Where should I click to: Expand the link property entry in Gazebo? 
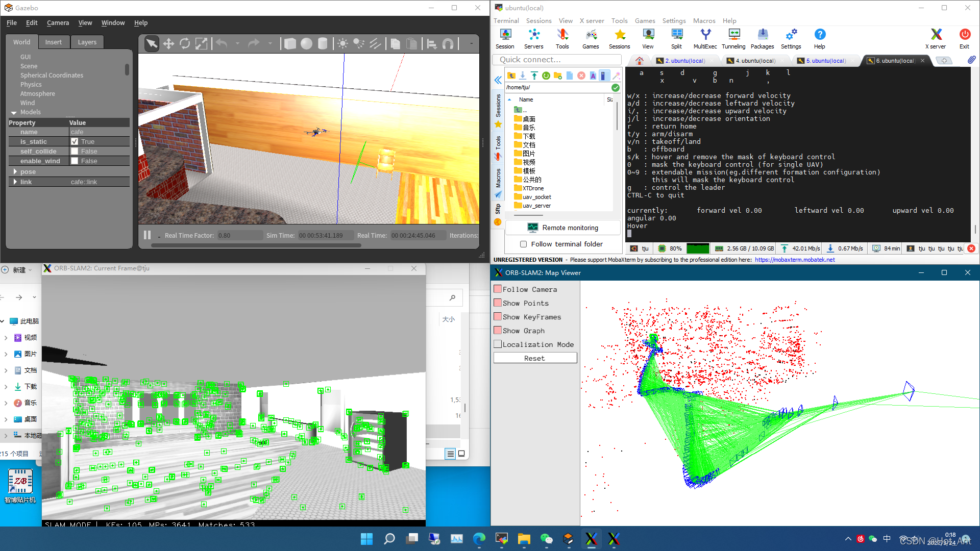15,182
